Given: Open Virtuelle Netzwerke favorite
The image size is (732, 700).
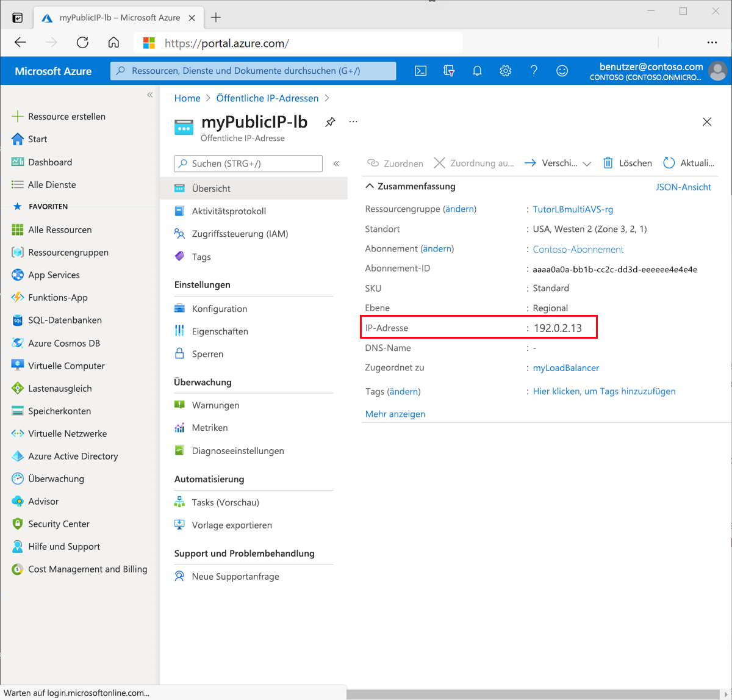Looking at the screenshot, I should [x=59, y=433].
